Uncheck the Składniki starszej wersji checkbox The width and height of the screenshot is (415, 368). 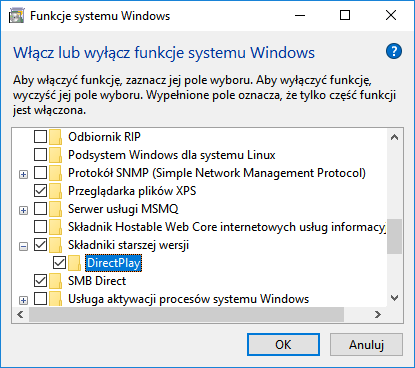(40, 245)
